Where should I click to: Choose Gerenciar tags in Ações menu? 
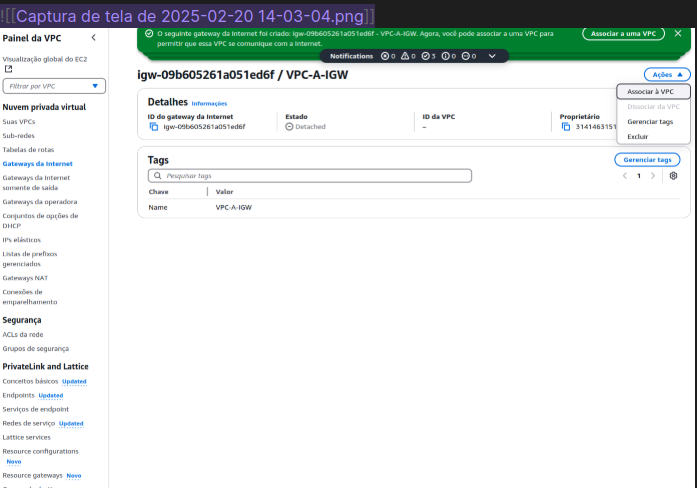point(650,121)
